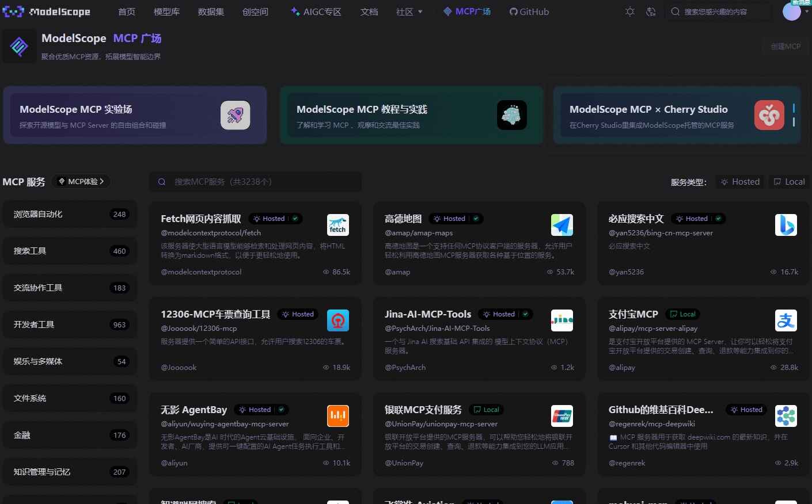The image size is (812, 504).
Task: Select the 文件系统 category
Action: (70, 398)
